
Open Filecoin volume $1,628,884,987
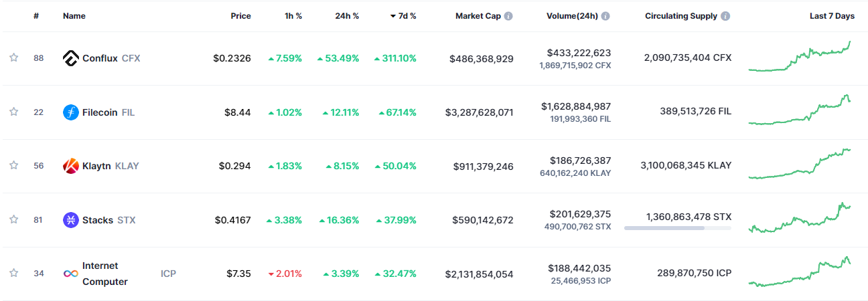pyautogui.click(x=576, y=106)
